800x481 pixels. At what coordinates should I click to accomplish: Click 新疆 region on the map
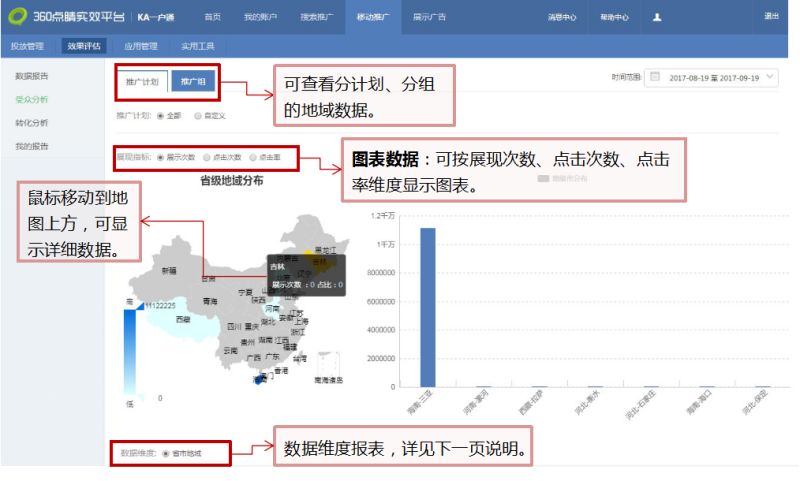coord(169,271)
